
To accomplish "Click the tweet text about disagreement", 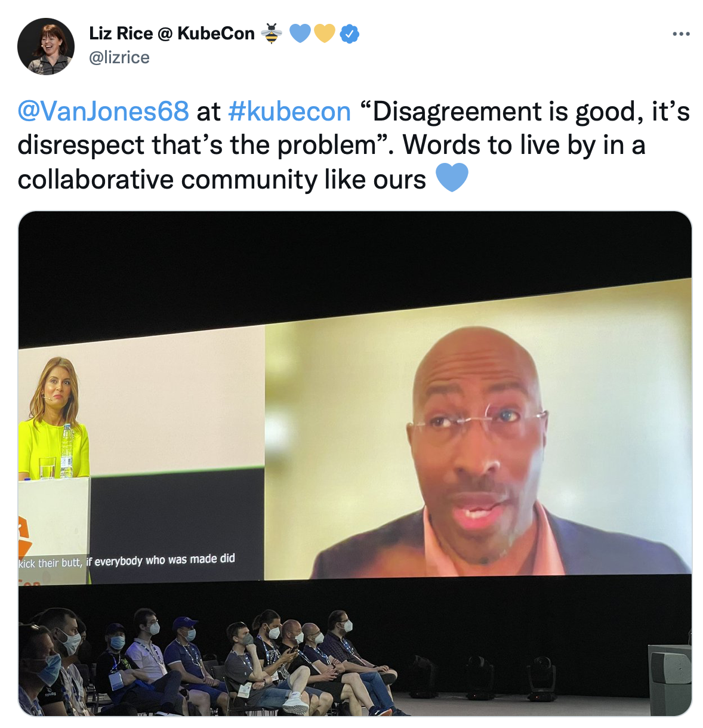I will 353,146.
